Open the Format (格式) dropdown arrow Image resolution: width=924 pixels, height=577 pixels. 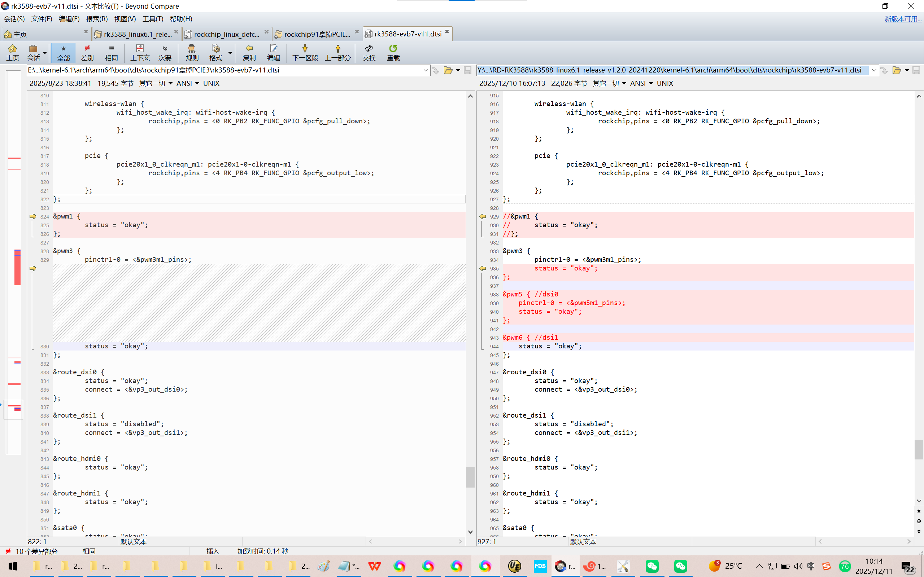pos(230,52)
